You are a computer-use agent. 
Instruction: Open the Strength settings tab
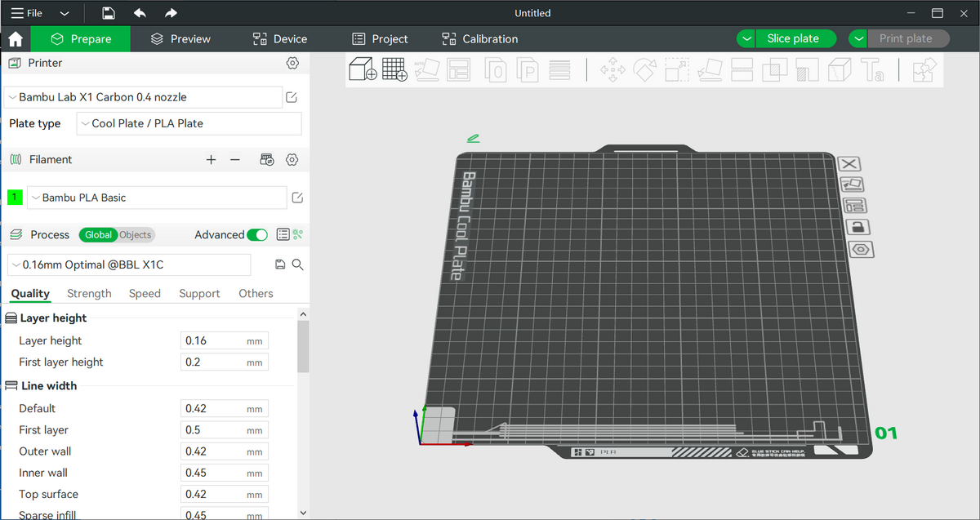(x=89, y=294)
